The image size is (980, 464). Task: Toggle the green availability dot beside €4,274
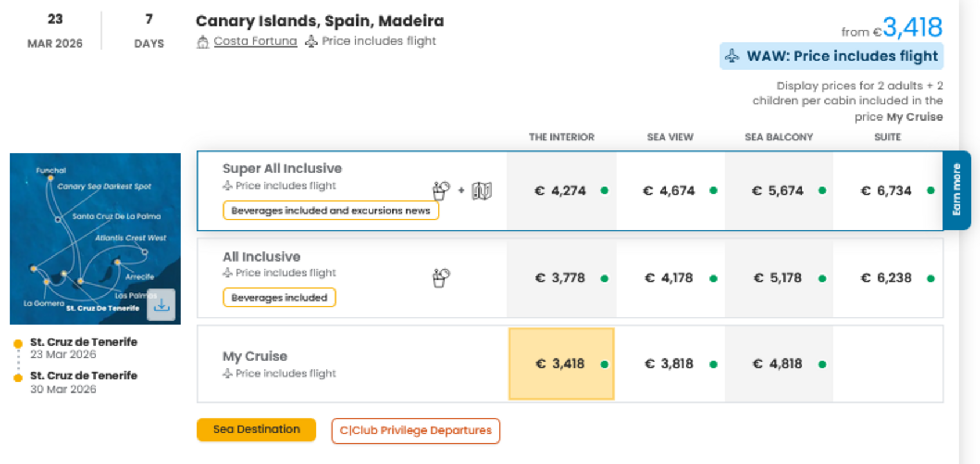(x=604, y=190)
